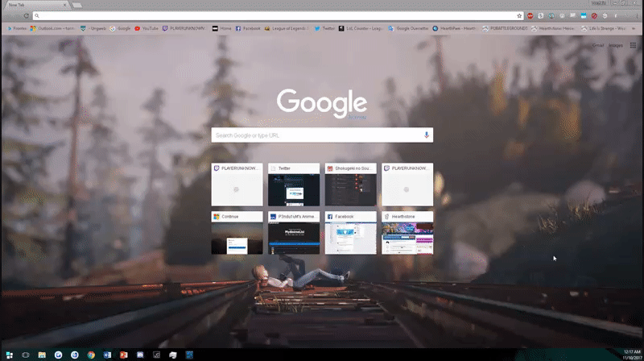Open PowerPoint from the taskbar
Viewport: 644px width, 361px height.
pyautogui.click(x=124, y=355)
